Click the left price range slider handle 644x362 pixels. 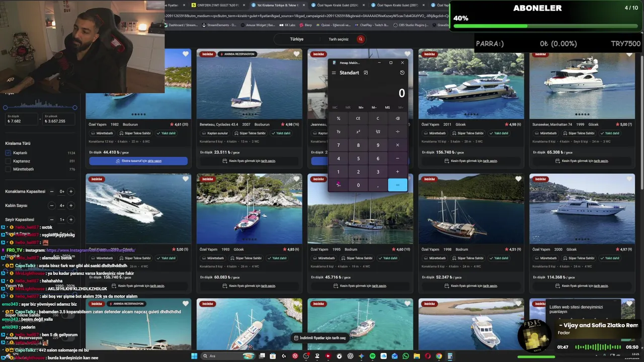[x=6, y=108]
